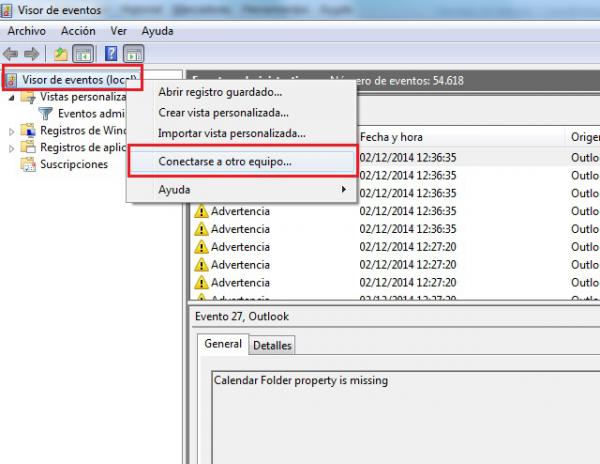Toggle the show/hide console tree icon
The height and width of the screenshot is (464, 600).
click(83, 54)
